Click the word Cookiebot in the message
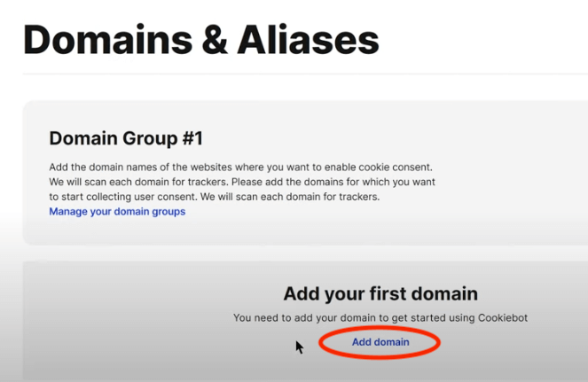The image size is (588, 382). point(503,318)
